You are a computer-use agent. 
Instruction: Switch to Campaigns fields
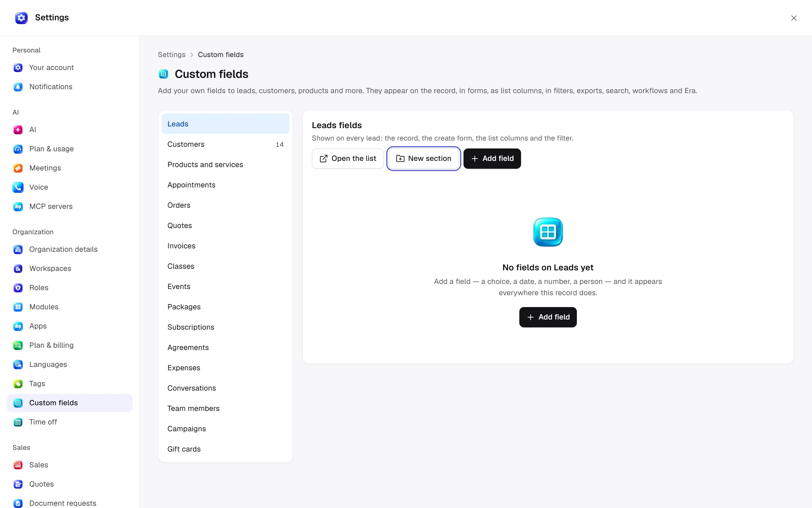(226, 429)
